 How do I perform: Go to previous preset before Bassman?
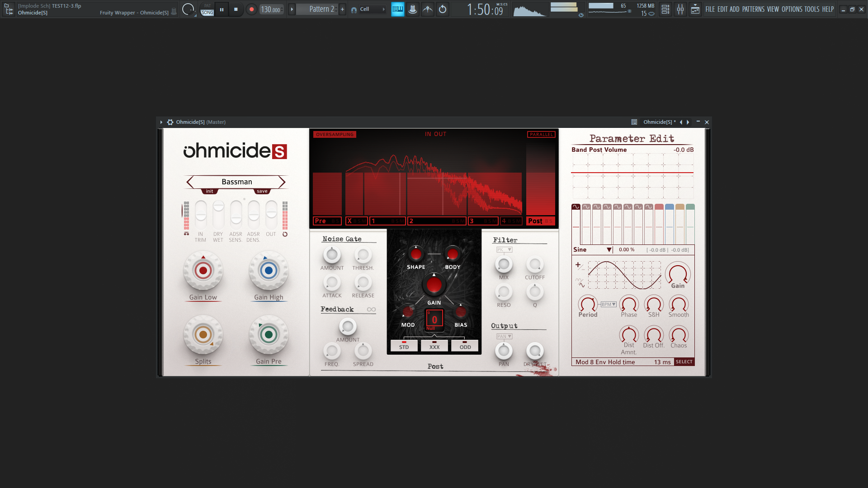point(190,182)
